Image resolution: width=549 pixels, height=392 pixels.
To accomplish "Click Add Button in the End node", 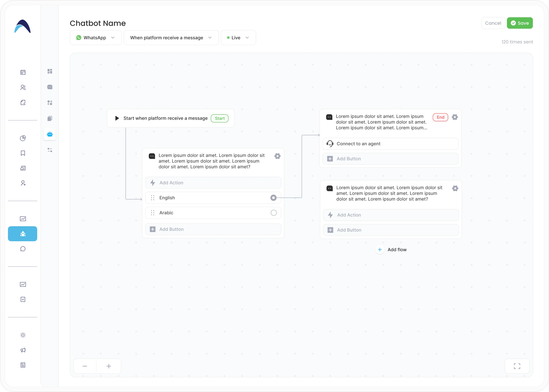I will click(x=390, y=159).
